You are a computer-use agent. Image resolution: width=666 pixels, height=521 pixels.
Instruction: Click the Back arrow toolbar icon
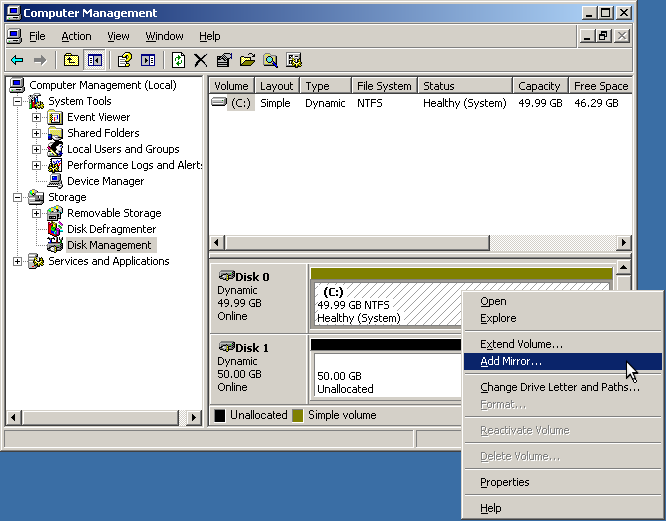coord(17,60)
